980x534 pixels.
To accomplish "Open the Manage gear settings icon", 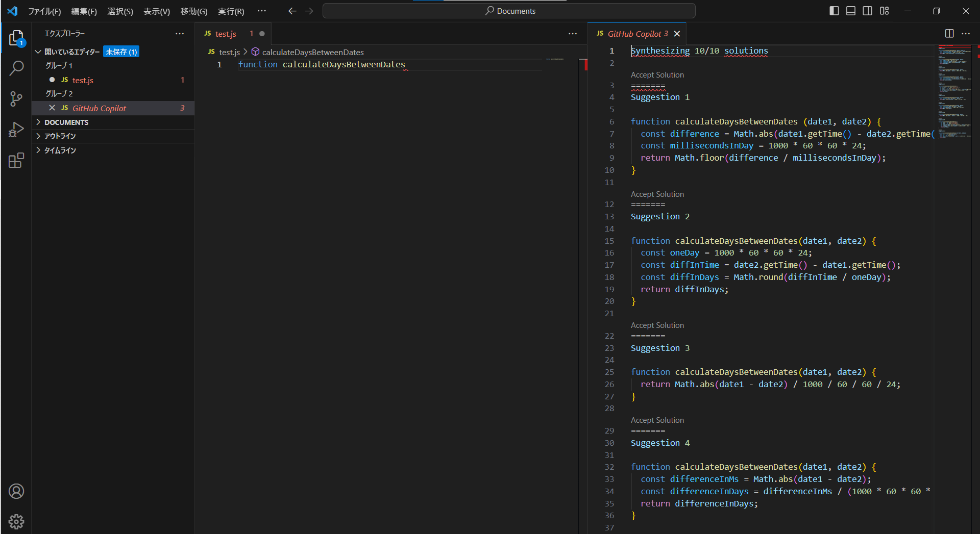I will 16,522.
